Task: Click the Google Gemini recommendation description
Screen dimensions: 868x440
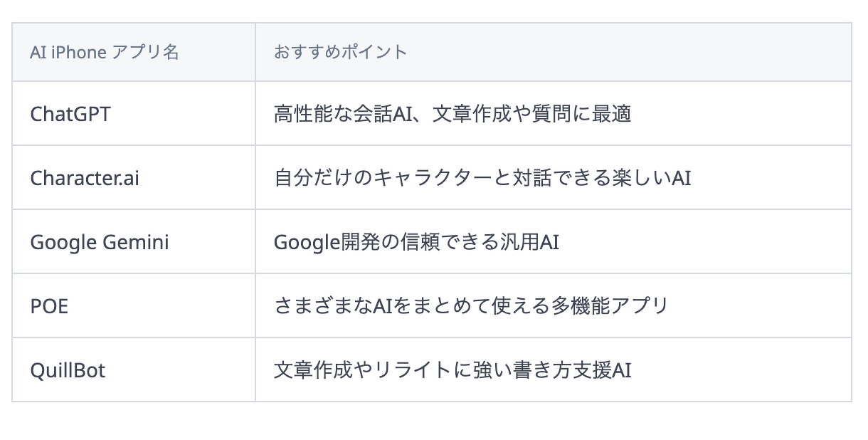Action: tap(416, 242)
